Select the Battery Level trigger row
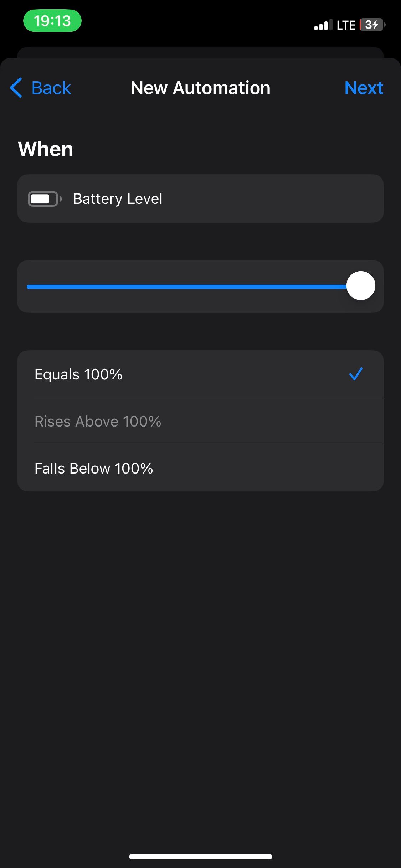401x868 pixels. [200, 199]
